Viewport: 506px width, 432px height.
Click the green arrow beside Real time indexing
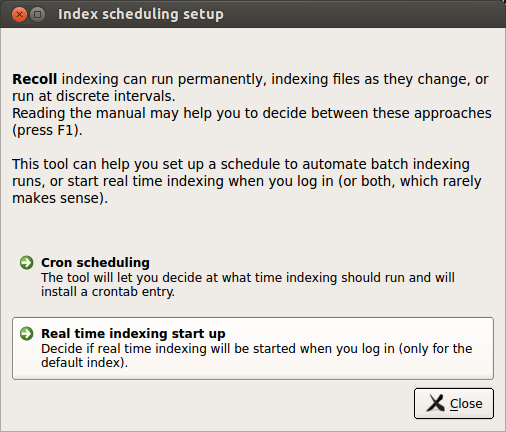point(26,333)
